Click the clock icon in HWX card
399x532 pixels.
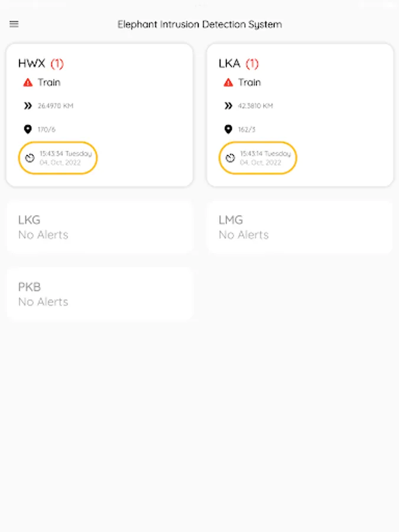[30, 158]
